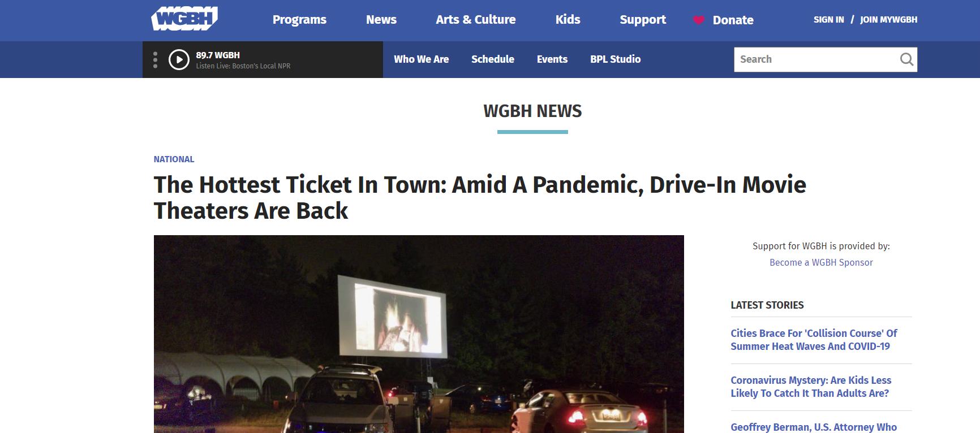Go to Events

552,59
